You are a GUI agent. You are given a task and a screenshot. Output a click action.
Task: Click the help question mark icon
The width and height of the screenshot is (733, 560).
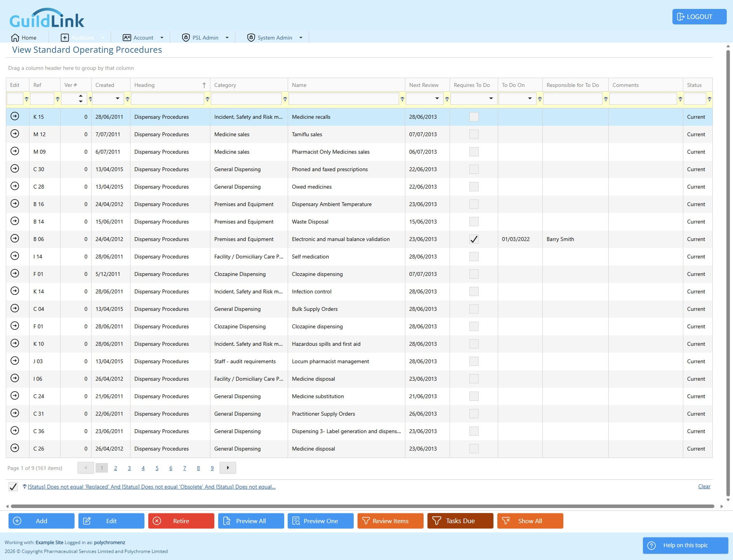tap(652, 545)
